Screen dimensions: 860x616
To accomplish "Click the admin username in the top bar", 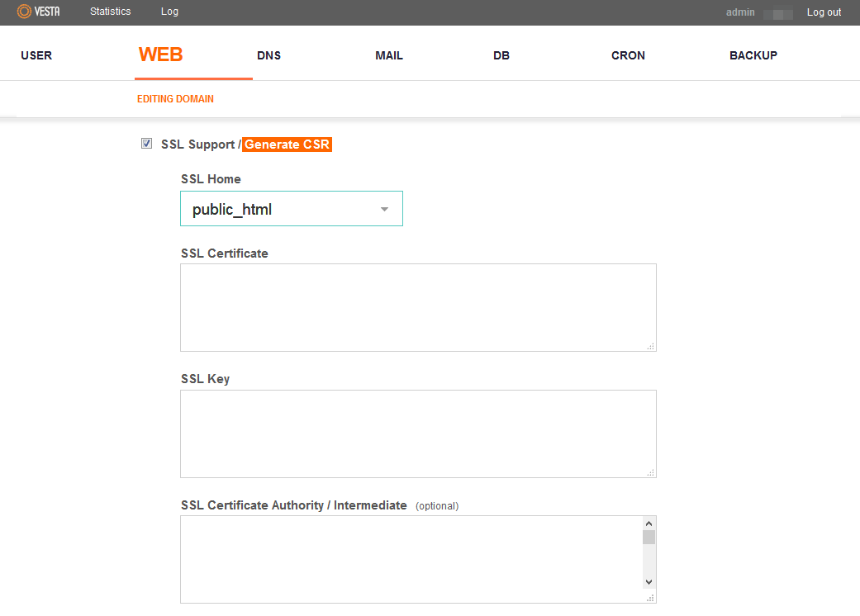I will pos(740,12).
